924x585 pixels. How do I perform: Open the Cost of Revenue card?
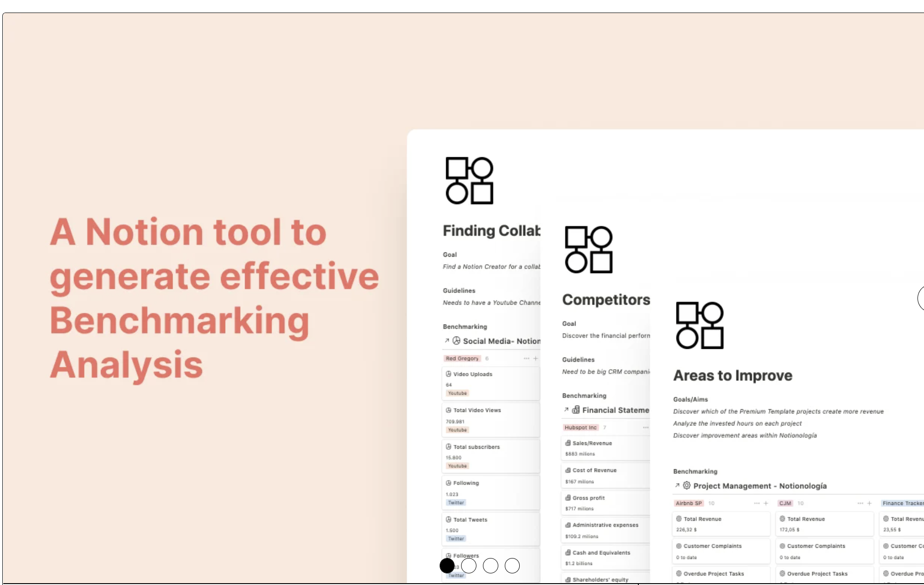coord(606,476)
